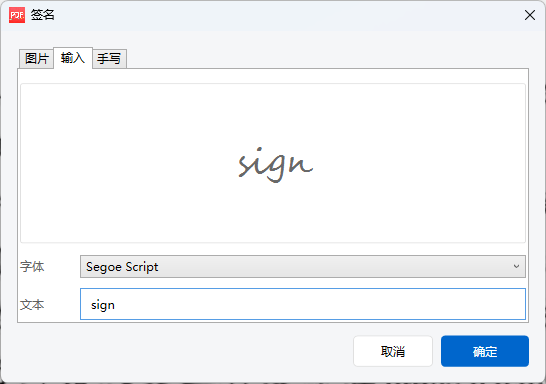Click the 签名 title text
Viewport: 546px width, 384px height.
pos(42,15)
